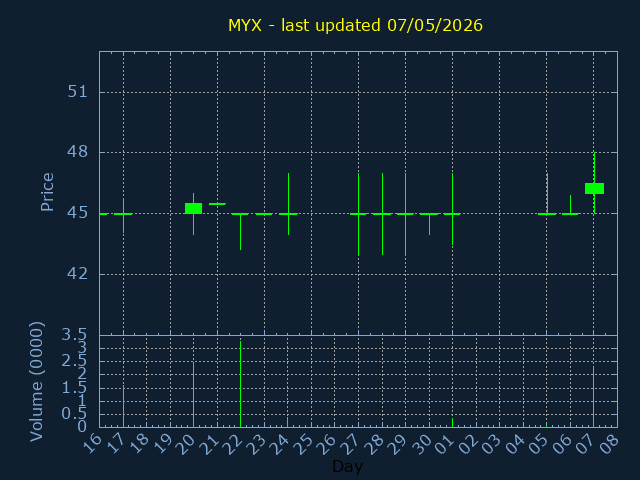Click the small candle on day 21
Image resolution: width=640 pixels, height=480 pixels.
pyautogui.click(x=217, y=204)
